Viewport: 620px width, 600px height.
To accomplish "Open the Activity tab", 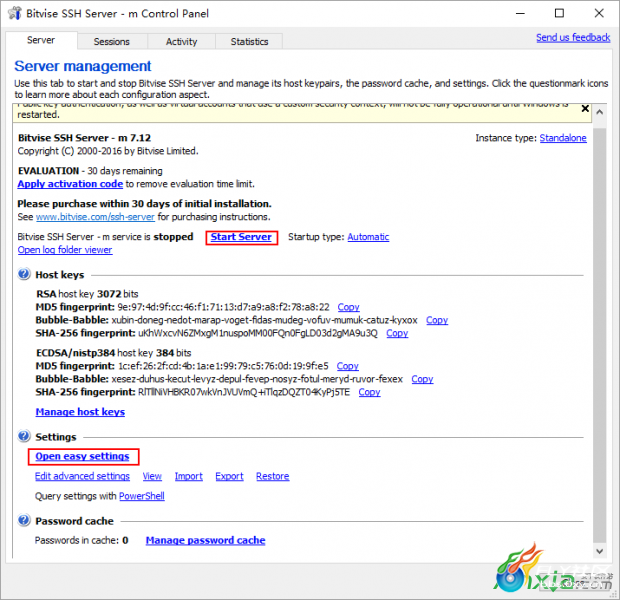I will [181, 42].
